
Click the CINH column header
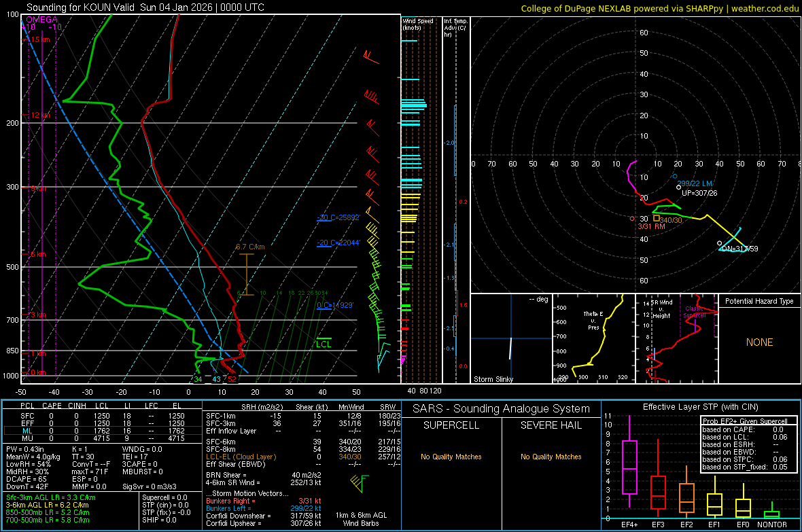coord(77,406)
